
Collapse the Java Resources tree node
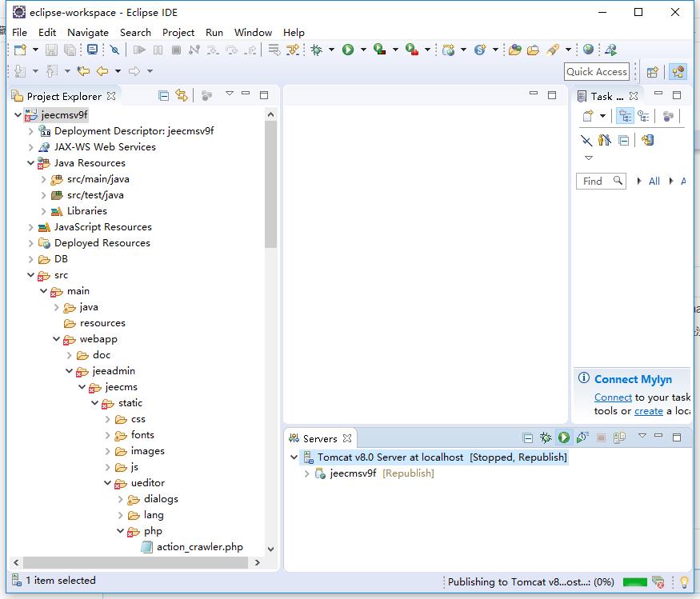[x=31, y=163]
